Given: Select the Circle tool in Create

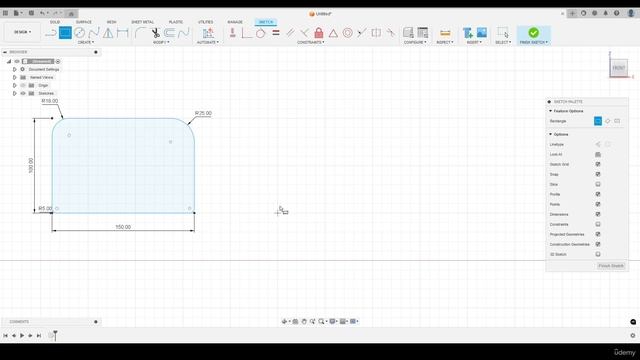Looking at the screenshot, I should pos(80,33).
